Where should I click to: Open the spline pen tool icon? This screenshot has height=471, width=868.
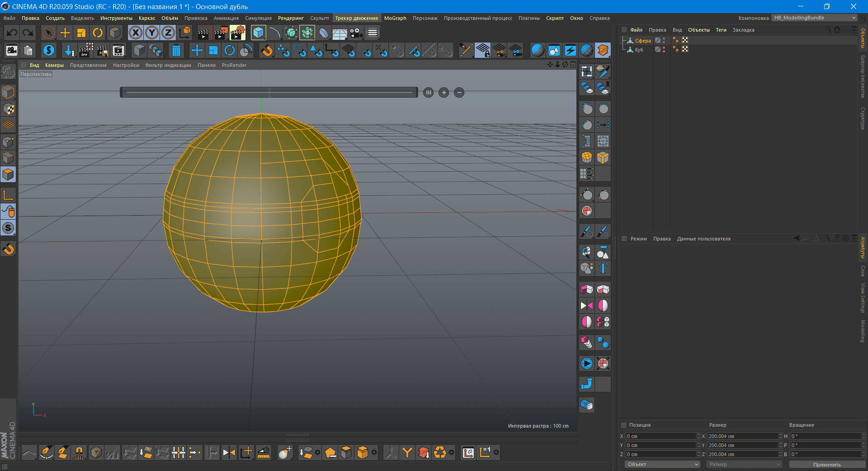274,33
